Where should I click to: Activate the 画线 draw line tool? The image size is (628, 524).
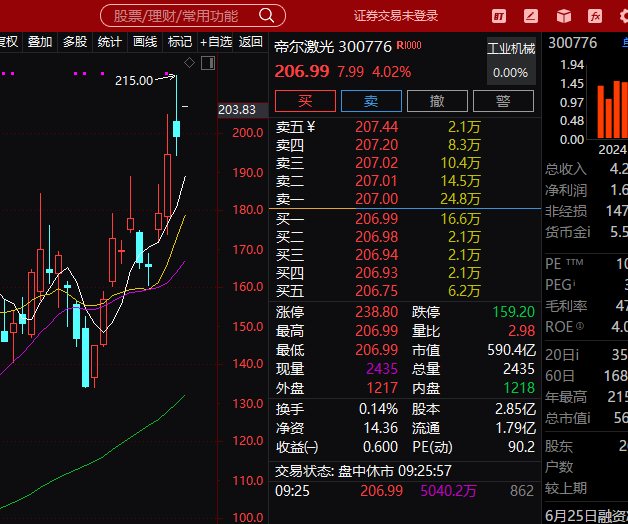145,42
